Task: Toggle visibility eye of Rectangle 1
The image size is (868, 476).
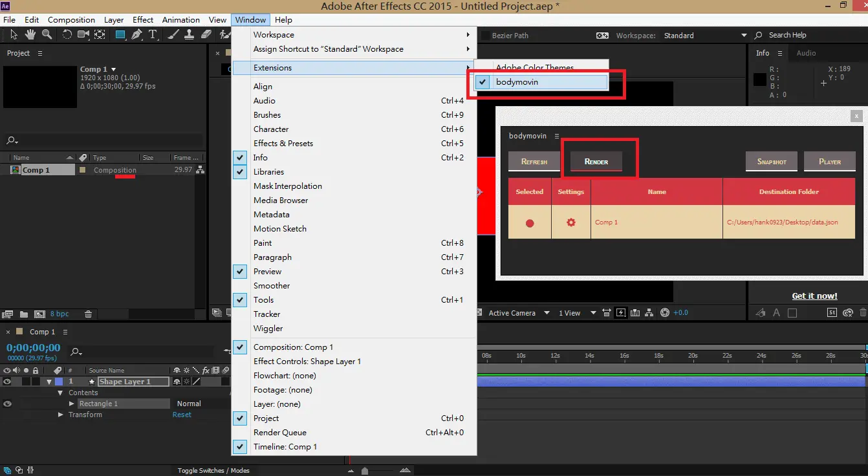Action: [x=7, y=404]
